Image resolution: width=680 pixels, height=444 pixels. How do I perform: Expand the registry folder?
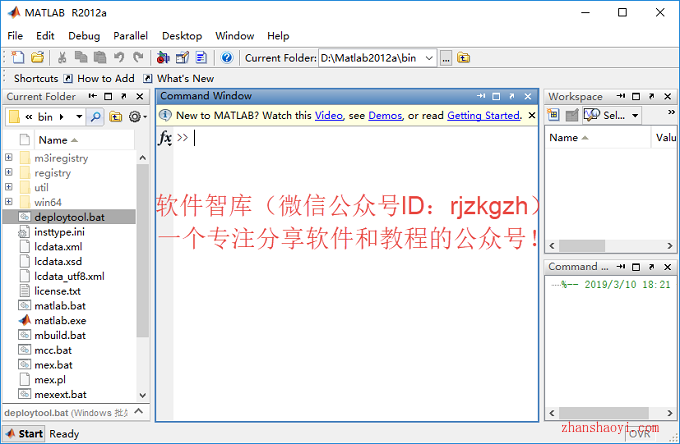9,172
